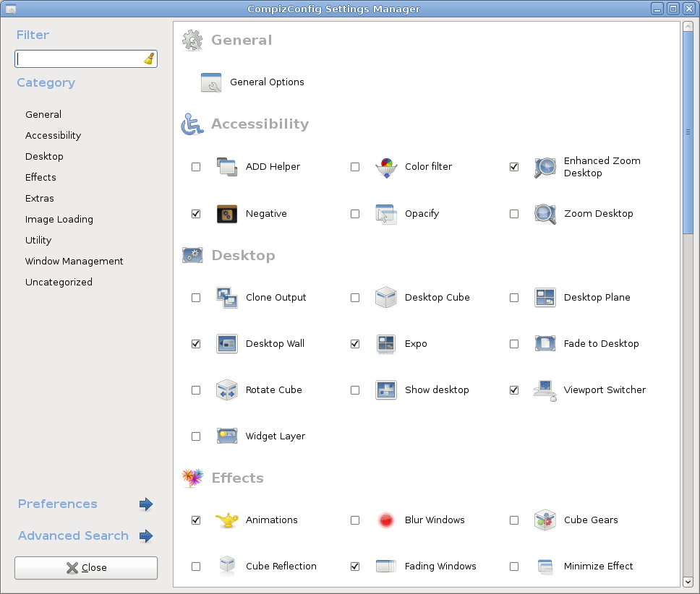Open the Negative plugin icon
Image resolution: width=700 pixels, height=594 pixels.
[226, 213]
